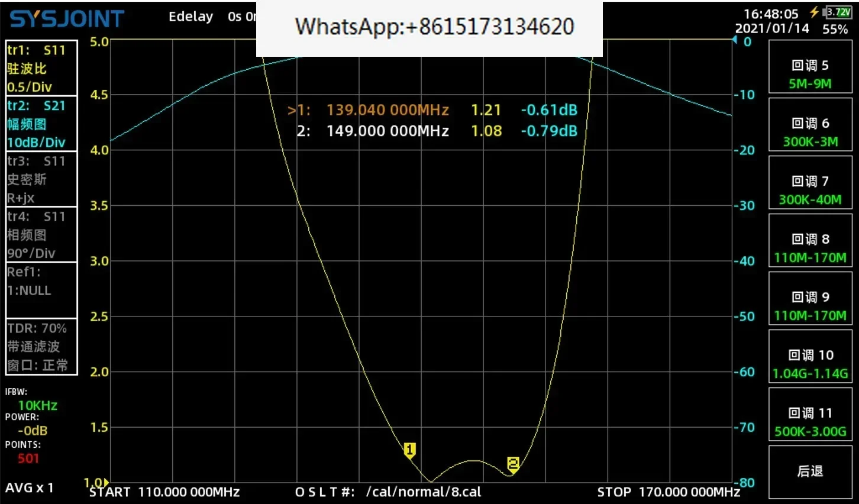Adjust the POWER -0dB value
Image resolution: width=859 pixels, height=504 pixels.
(27, 425)
